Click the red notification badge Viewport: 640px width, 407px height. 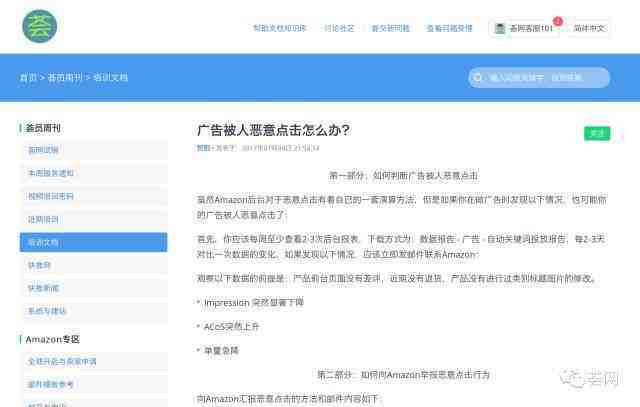[x=558, y=21]
